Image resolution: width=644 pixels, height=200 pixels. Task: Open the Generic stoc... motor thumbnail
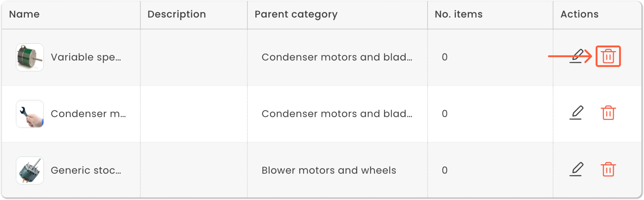point(30,171)
